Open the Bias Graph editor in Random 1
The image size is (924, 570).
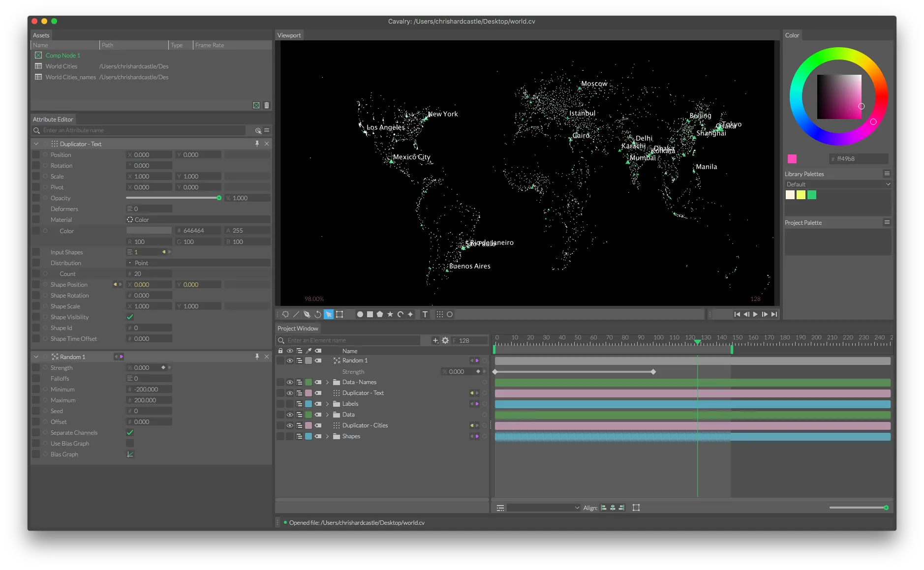pos(130,454)
